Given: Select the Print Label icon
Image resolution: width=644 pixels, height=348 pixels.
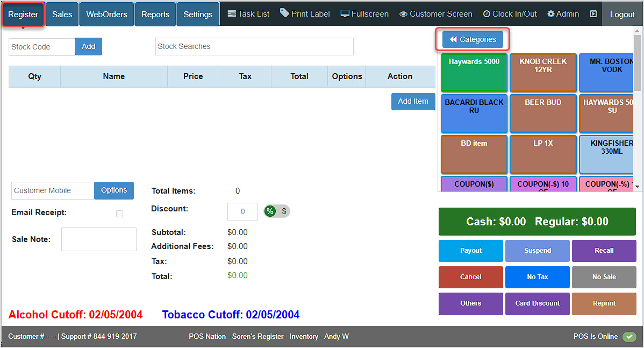Looking at the screenshot, I should [305, 13].
